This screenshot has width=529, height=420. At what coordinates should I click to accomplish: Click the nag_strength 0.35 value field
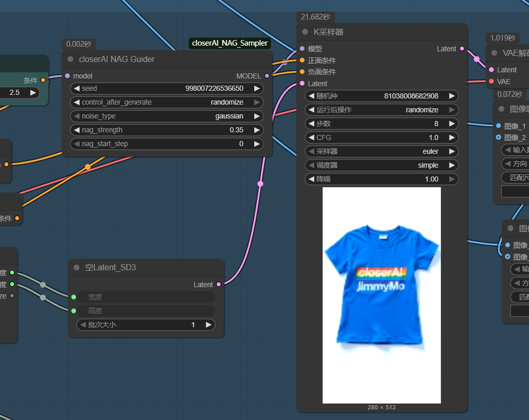pyautogui.click(x=167, y=130)
